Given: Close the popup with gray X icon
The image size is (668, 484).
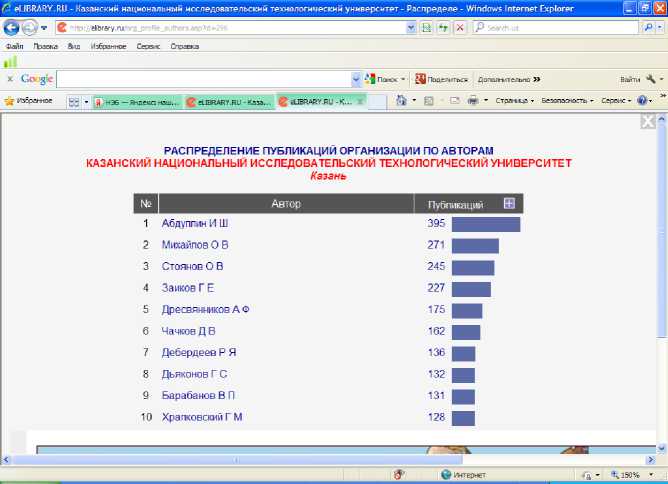Looking at the screenshot, I should click(648, 121).
